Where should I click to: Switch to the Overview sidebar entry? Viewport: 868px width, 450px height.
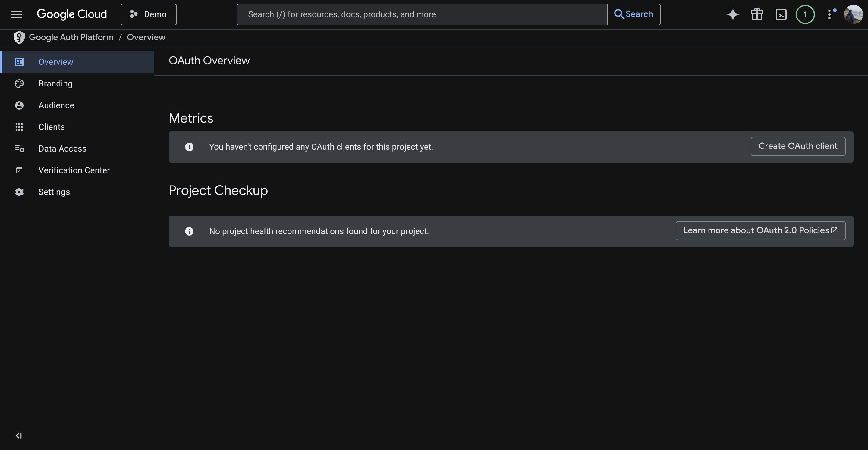pyautogui.click(x=55, y=62)
